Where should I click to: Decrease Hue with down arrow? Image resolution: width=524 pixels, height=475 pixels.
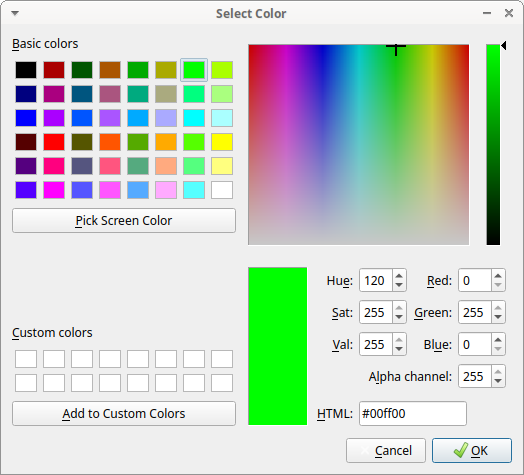pyautogui.click(x=399, y=285)
